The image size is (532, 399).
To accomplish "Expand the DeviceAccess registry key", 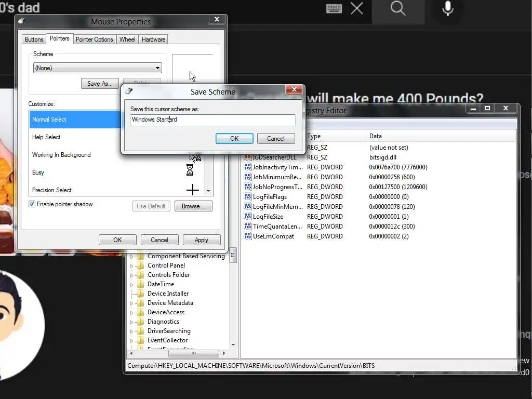I will pyautogui.click(x=132, y=313).
